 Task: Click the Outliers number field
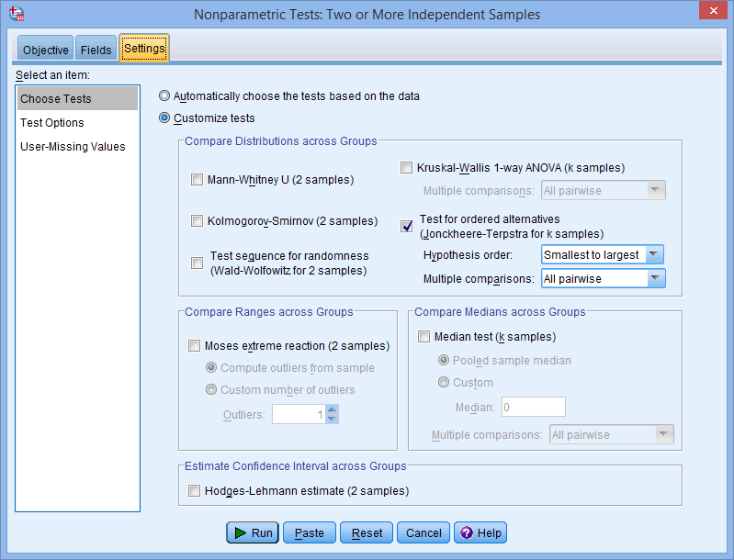coord(299,415)
